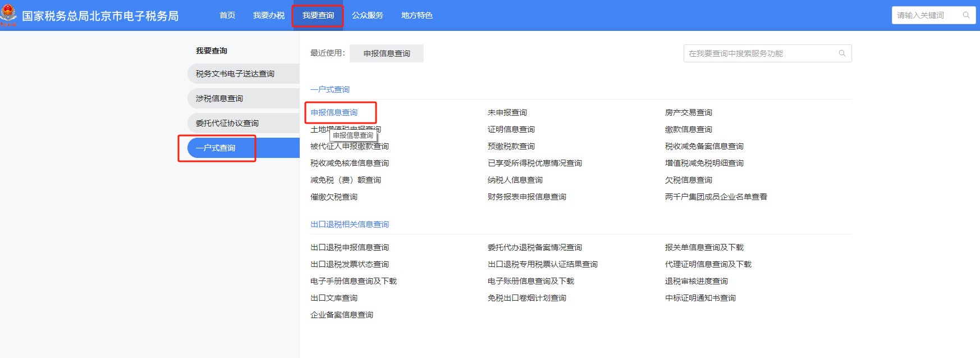
Task: Open 电子账册信息查询及下载 link
Action: point(531,281)
